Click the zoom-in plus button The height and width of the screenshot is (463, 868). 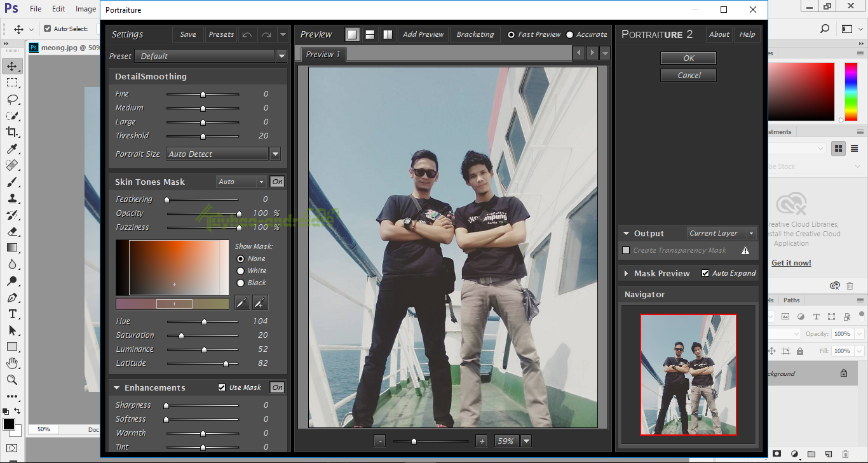482,441
